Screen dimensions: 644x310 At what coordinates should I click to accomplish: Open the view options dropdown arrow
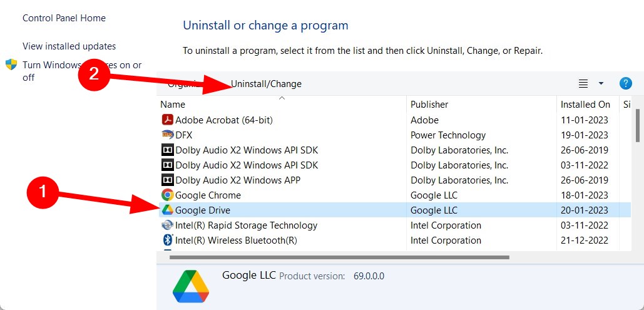coord(601,83)
